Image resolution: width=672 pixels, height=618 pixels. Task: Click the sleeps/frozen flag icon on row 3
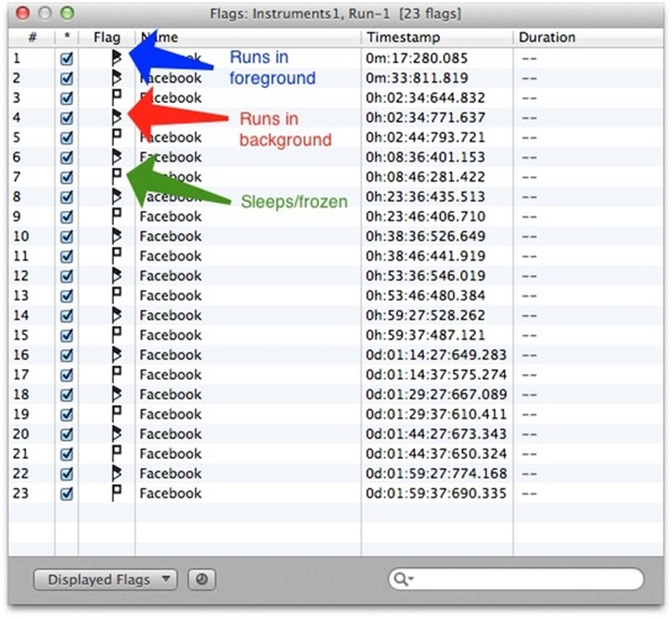117,98
